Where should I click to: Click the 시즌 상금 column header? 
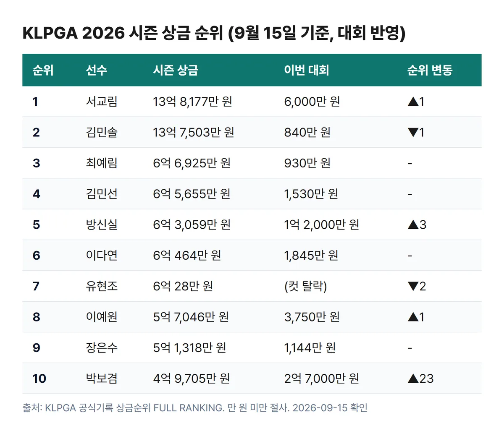click(176, 70)
